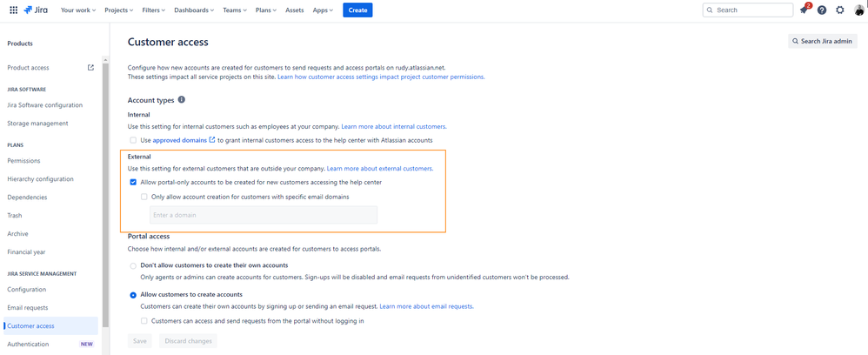The width and height of the screenshot is (868, 355).
Task: Click Search Jira admin button
Action: [x=823, y=41]
